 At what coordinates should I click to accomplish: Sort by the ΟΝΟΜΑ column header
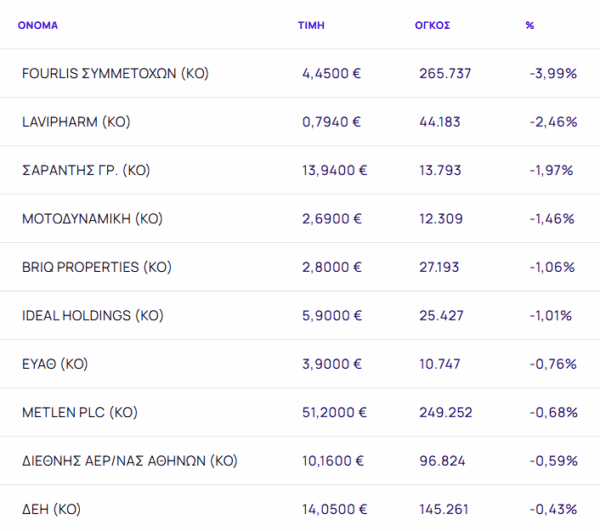(38, 25)
